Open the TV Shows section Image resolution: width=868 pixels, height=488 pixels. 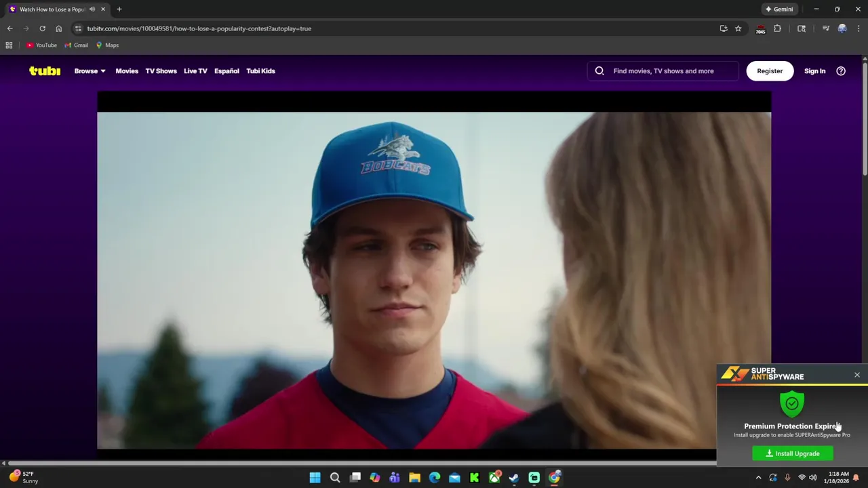tap(161, 70)
